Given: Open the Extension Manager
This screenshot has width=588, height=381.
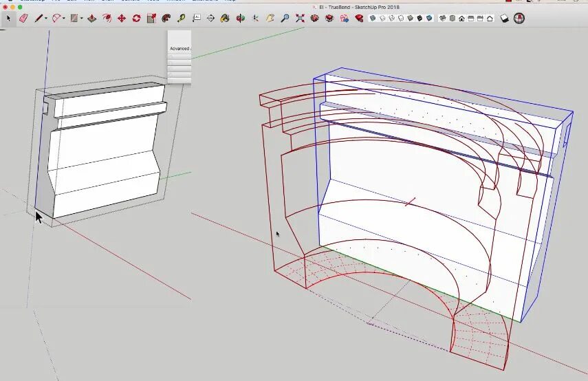Looking at the screenshot, I should (x=359, y=18).
